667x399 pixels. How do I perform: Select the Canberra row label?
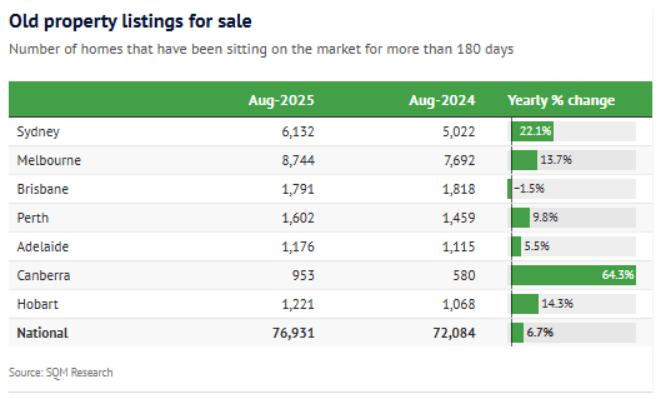point(43,276)
